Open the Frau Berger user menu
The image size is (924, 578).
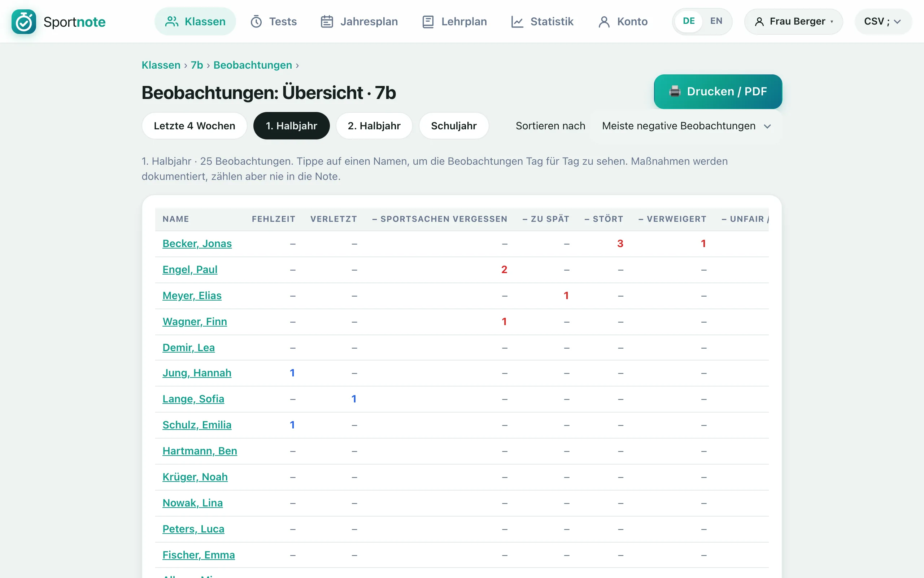click(x=794, y=21)
